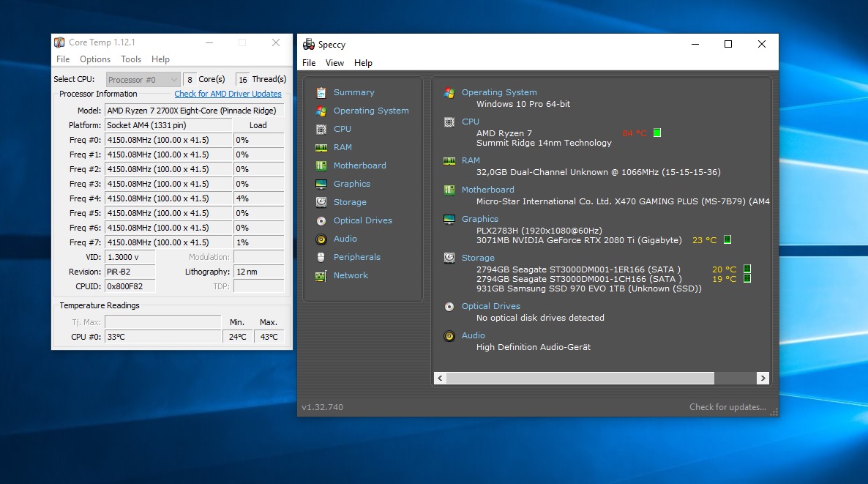Click the RAM stick icon in sidebar

tap(321, 147)
